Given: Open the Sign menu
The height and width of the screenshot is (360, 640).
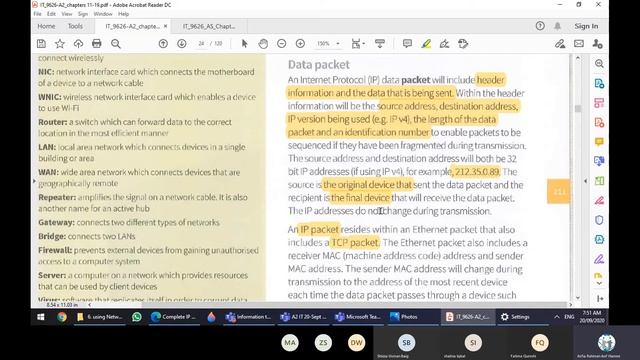Looking at the screenshot, I should 83,14.
